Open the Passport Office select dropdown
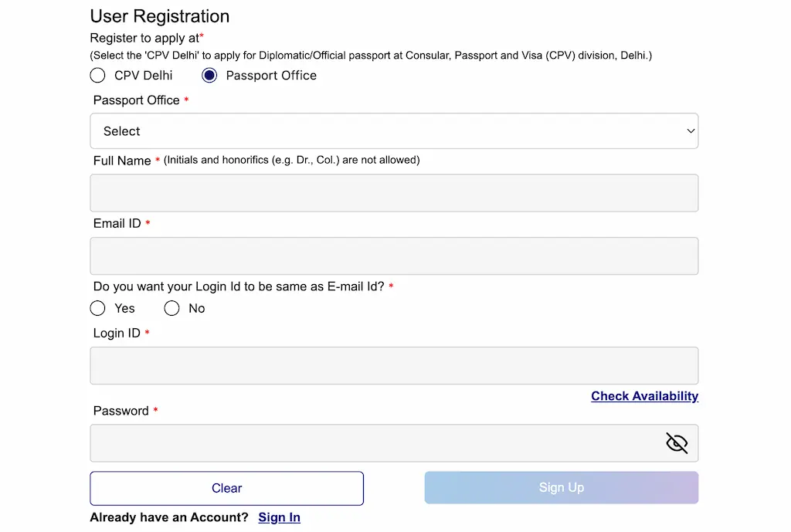The image size is (791, 532). coord(394,131)
